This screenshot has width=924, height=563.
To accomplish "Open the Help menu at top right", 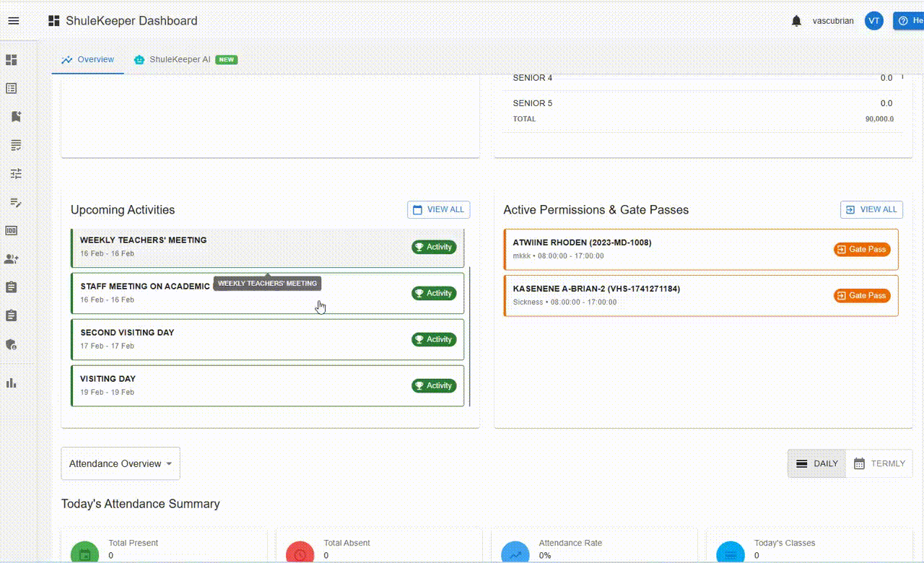I will point(911,20).
